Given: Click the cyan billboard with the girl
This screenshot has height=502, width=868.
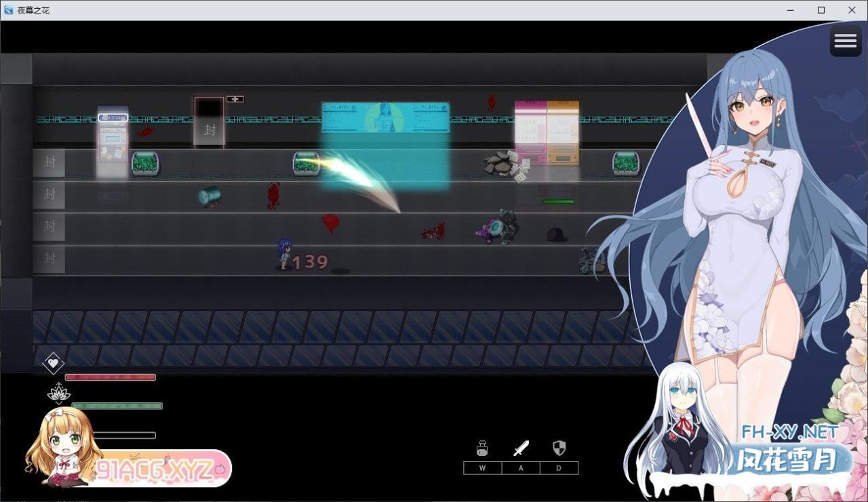Looking at the screenshot, I should click(385, 117).
